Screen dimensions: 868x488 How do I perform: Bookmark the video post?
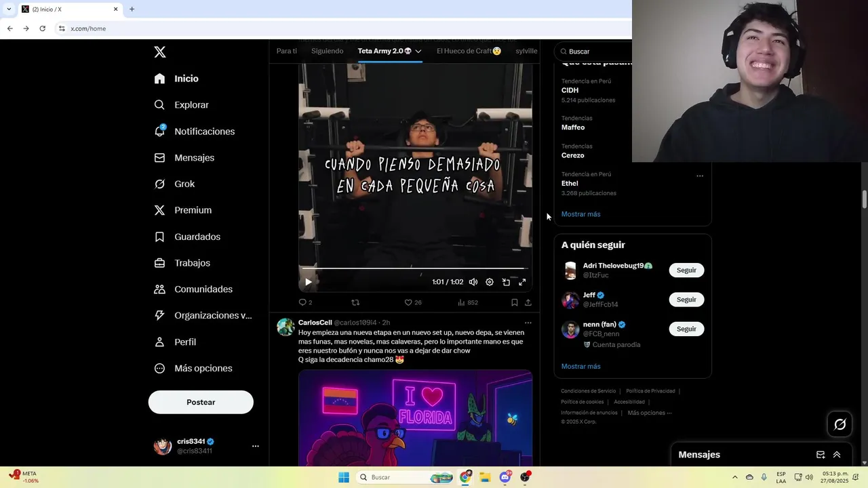tap(515, 302)
